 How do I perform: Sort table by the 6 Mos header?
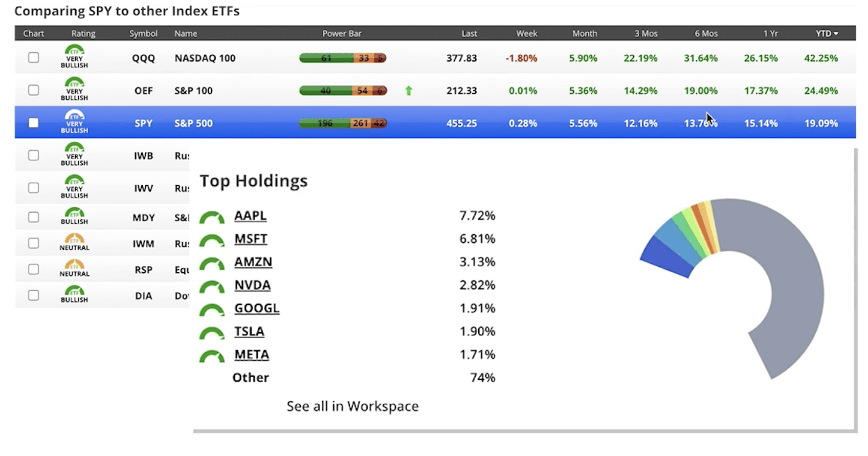tap(706, 33)
